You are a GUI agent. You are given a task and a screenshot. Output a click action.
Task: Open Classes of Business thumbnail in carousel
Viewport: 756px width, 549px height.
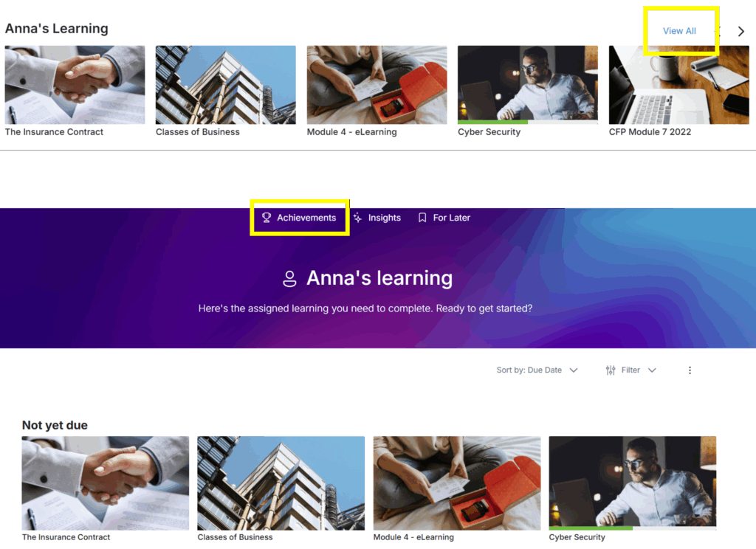click(x=226, y=85)
